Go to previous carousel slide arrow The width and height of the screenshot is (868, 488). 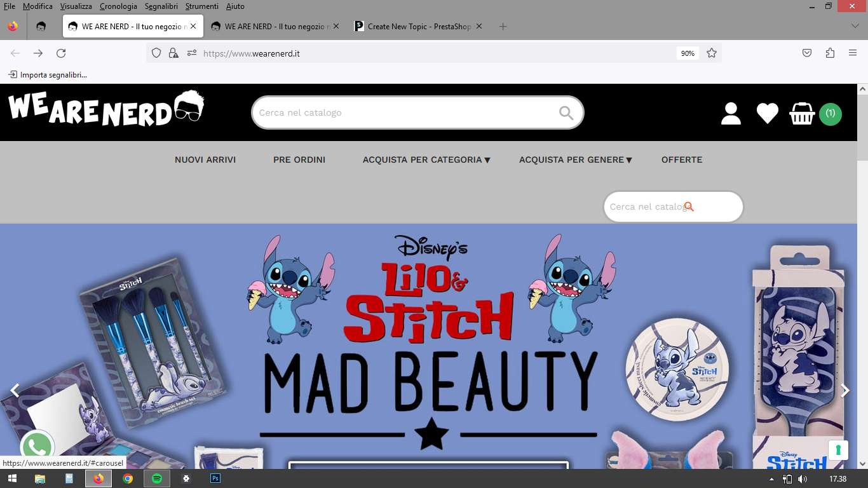pos(15,390)
